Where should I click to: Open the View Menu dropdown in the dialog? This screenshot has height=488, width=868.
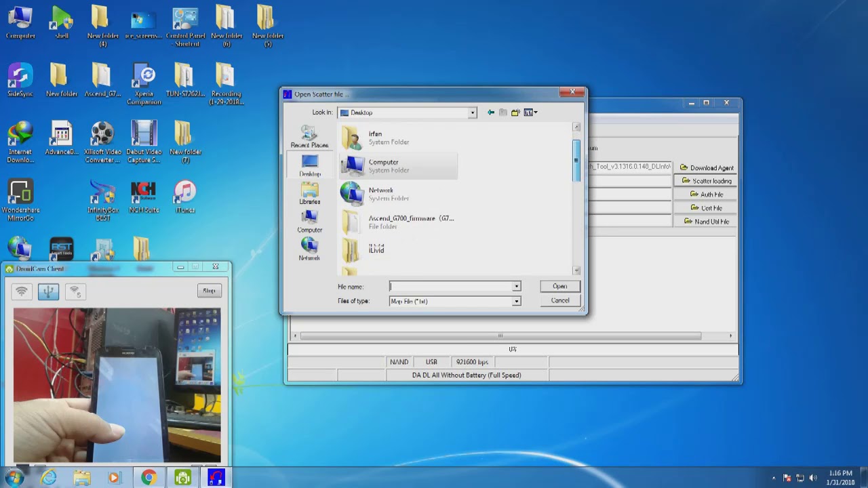pos(530,113)
